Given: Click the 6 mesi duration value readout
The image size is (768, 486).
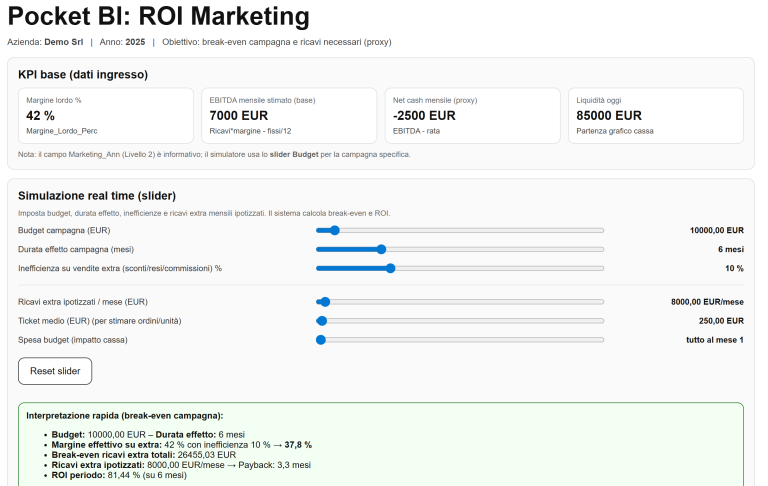Looking at the screenshot, I should (x=730, y=249).
